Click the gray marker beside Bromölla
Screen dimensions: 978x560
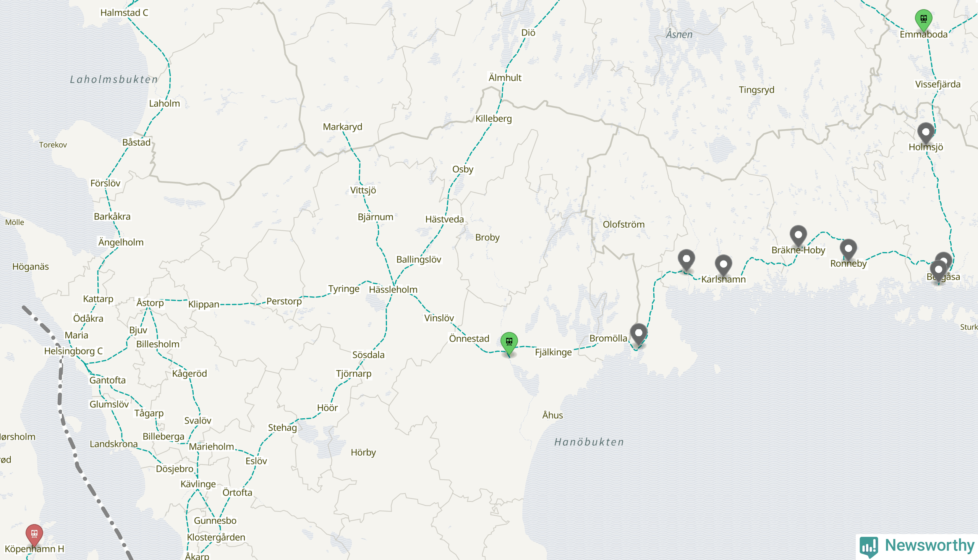coord(638,333)
